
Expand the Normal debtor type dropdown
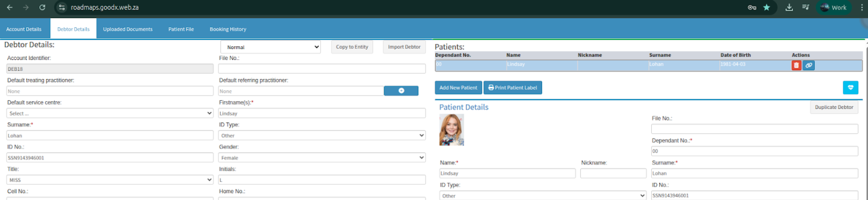tap(271, 47)
